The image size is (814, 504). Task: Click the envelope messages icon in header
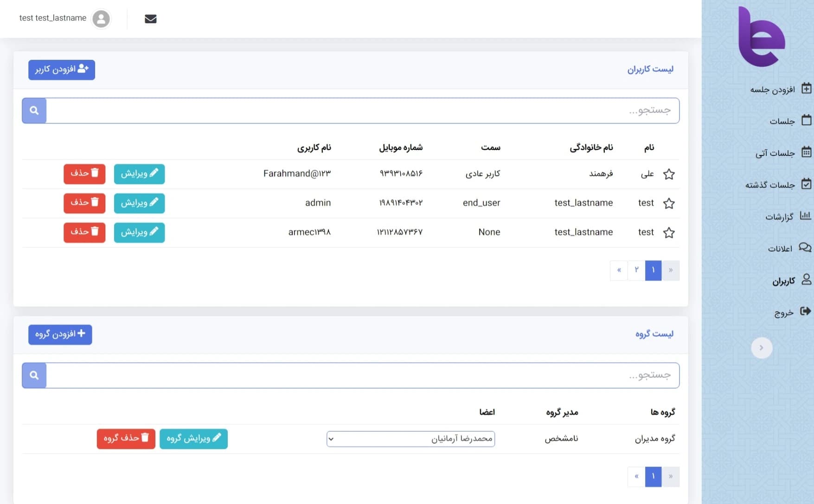(x=150, y=19)
